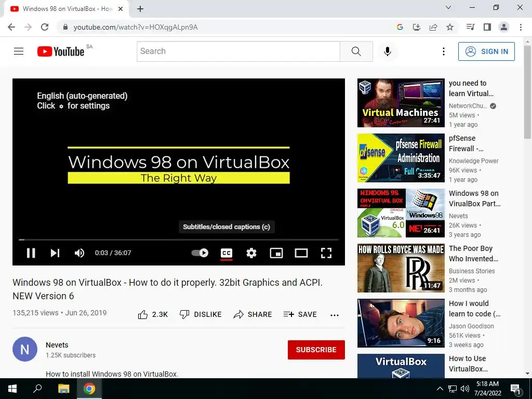Image resolution: width=532 pixels, height=399 pixels.
Task: Open the Windows Start menu
Action: [x=12, y=389]
